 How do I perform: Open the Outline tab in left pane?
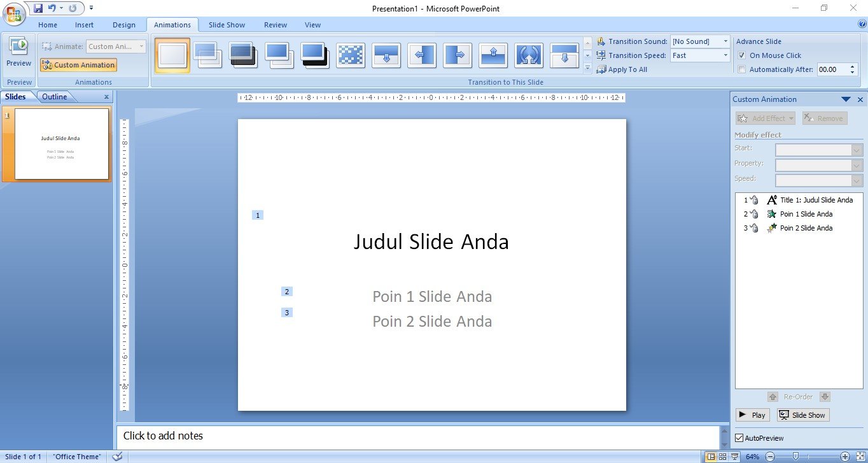(x=54, y=96)
